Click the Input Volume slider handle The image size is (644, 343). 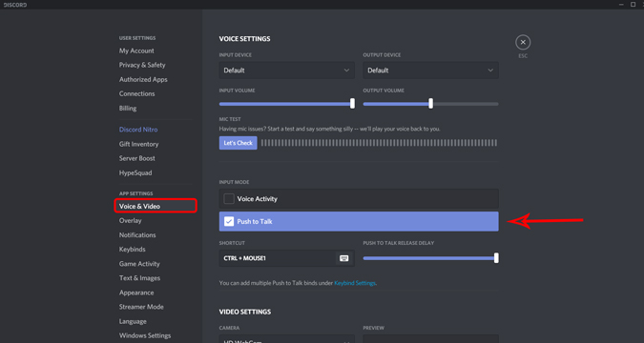tap(352, 104)
